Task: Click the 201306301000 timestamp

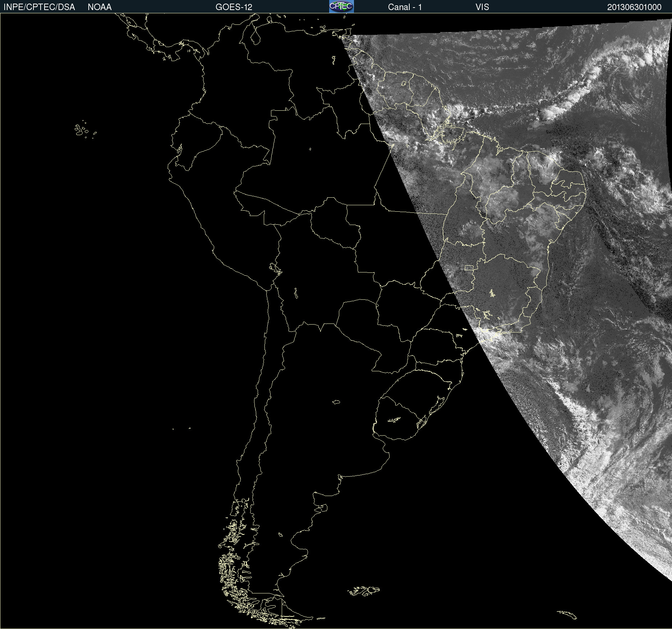Action: tap(634, 7)
